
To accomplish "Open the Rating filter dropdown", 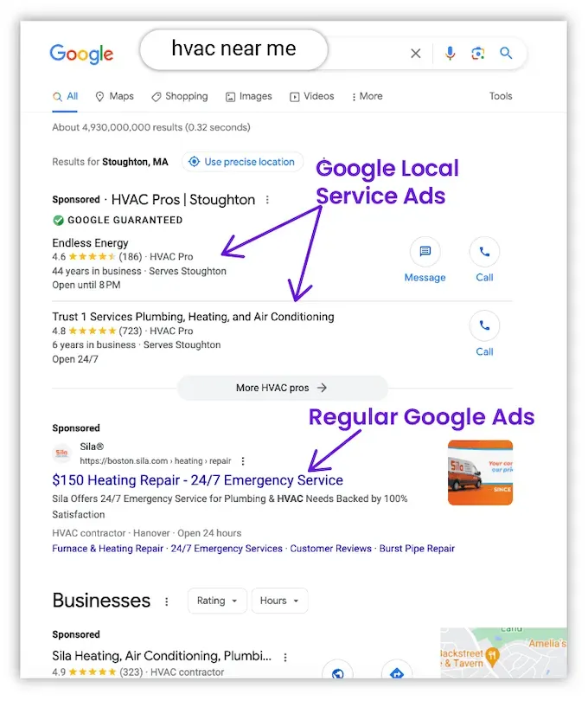I will (217, 601).
